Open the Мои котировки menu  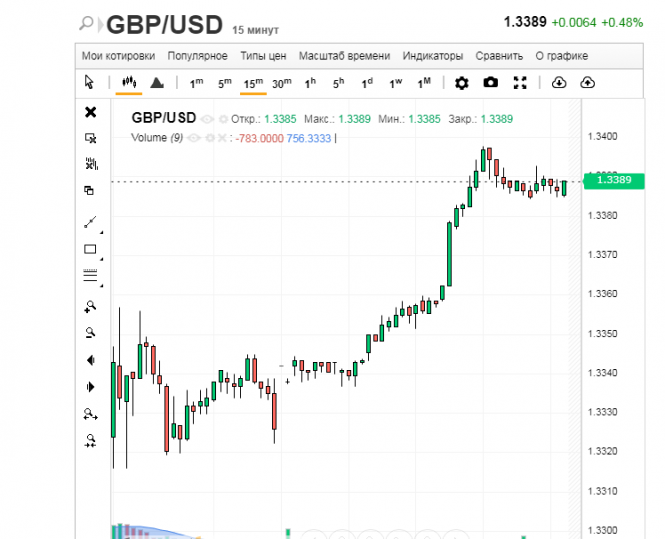118,56
